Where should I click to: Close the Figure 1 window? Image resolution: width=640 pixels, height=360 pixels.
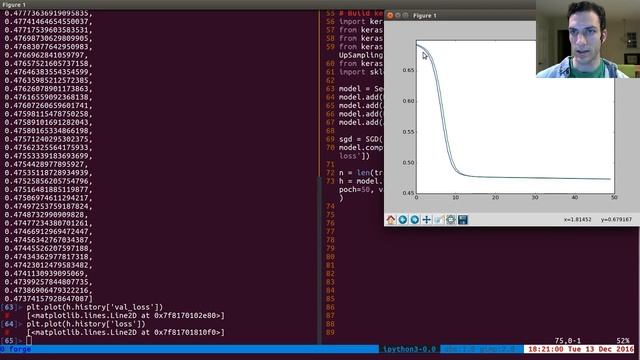click(x=390, y=16)
